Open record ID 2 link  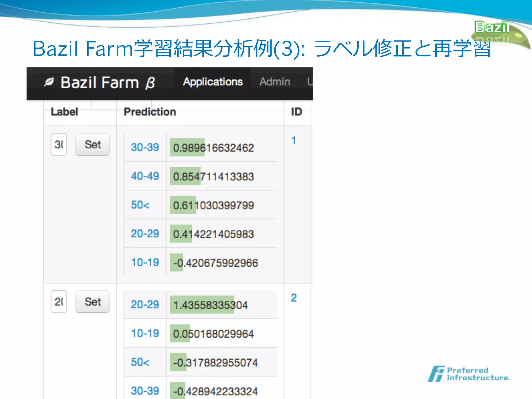tap(294, 298)
